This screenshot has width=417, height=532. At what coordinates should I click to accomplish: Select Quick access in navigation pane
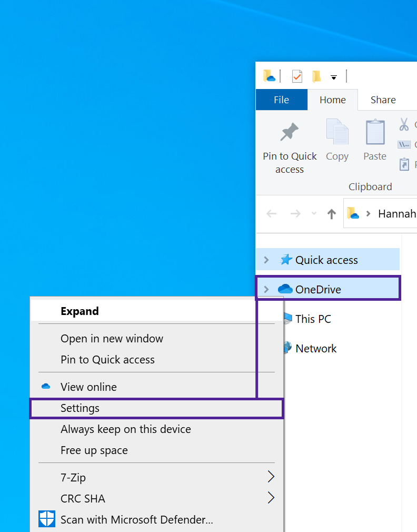point(328,260)
